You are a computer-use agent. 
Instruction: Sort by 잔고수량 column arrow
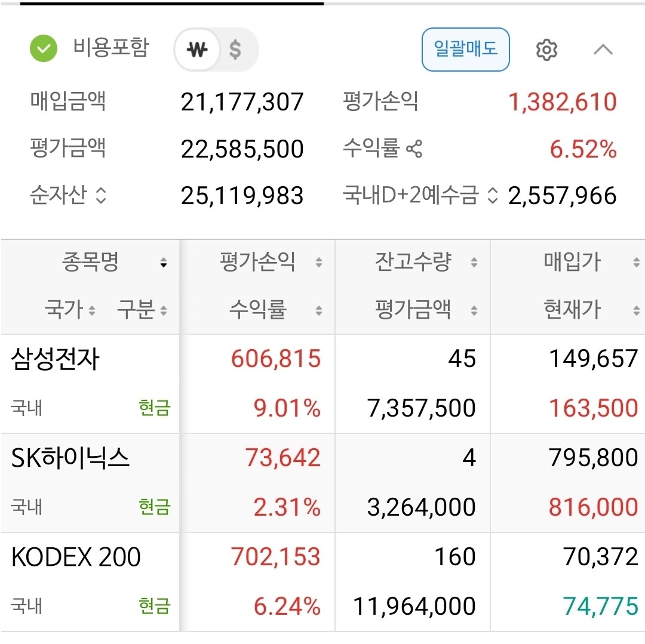[474, 263]
